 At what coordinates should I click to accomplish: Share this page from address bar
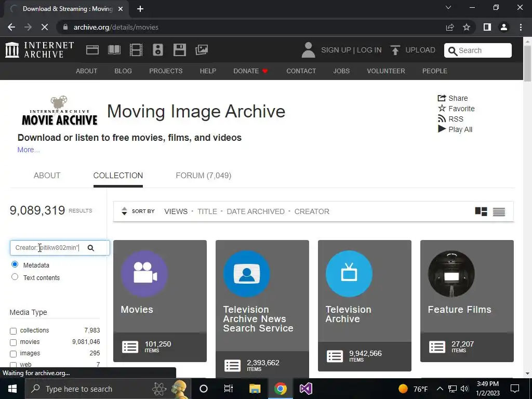pyautogui.click(x=450, y=27)
